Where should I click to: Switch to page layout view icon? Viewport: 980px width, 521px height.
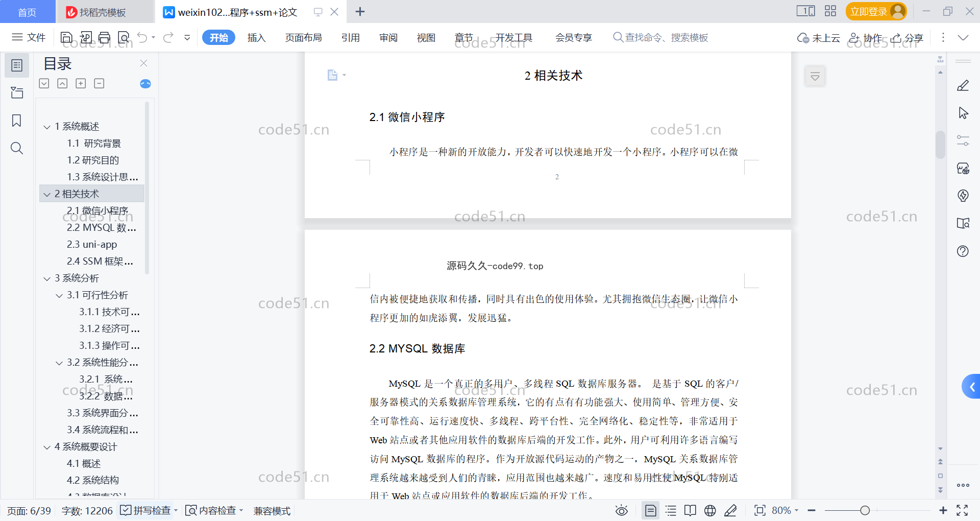click(651, 510)
